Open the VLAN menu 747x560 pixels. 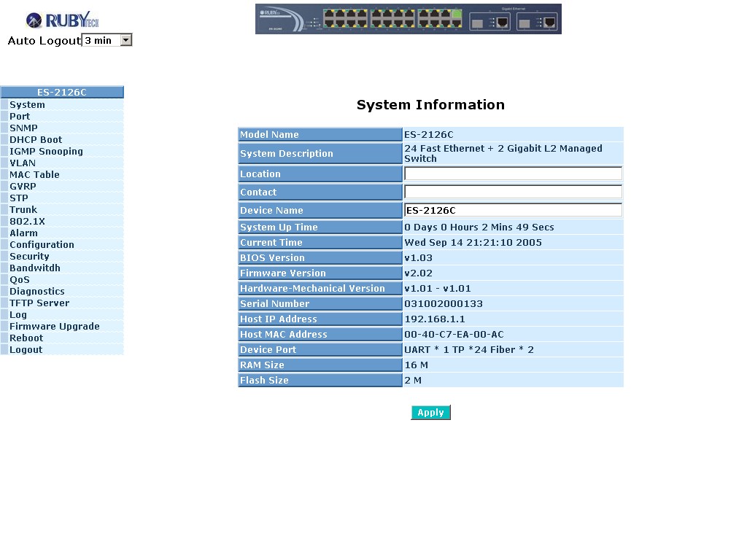tap(23, 163)
